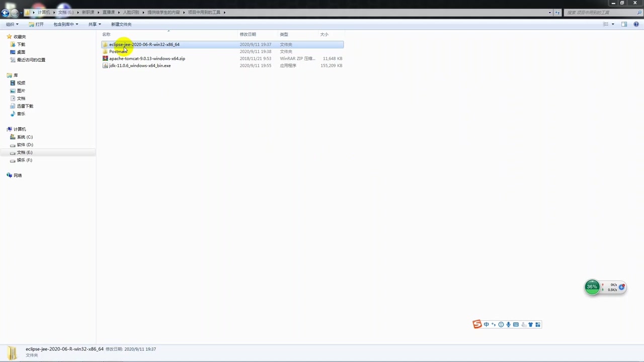
Task: Change view using the list view icon
Action: click(x=606, y=24)
